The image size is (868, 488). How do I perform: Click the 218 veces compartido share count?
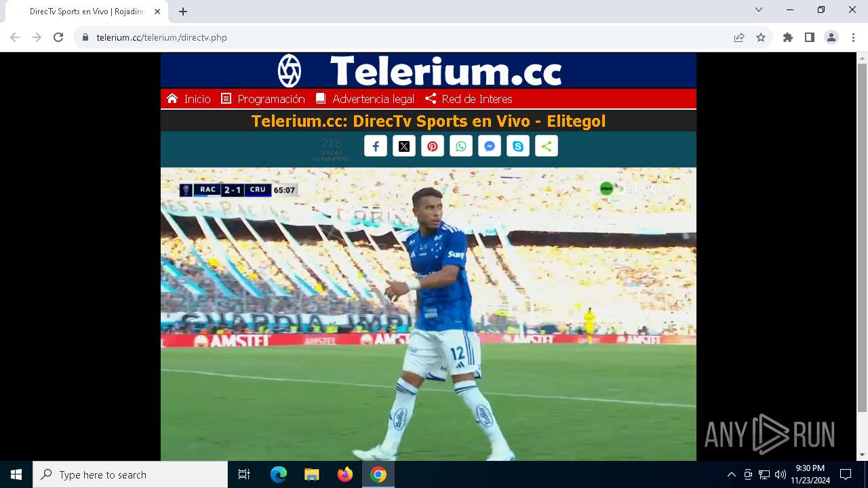(x=332, y=149)
